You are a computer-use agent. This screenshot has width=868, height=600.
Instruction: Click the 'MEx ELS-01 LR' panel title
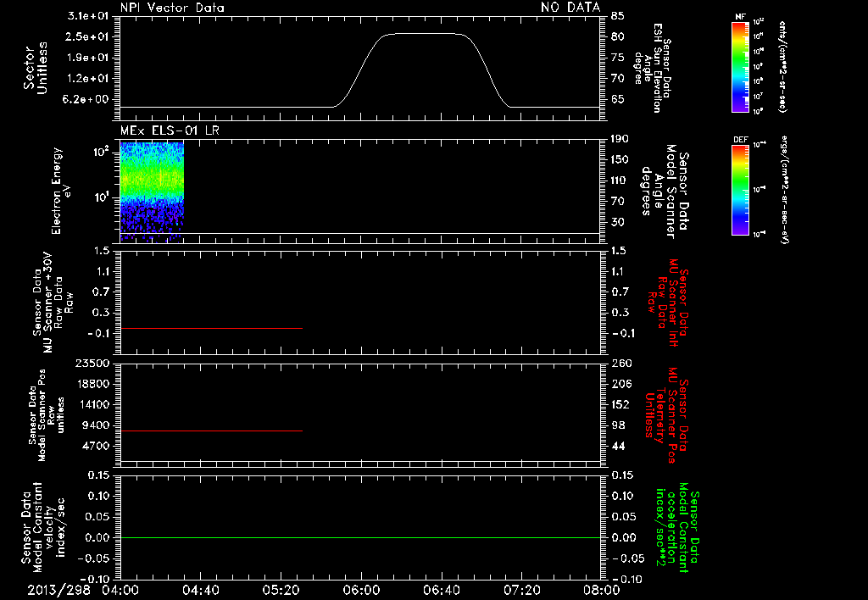pyautogui.click(x=170, y=131)
